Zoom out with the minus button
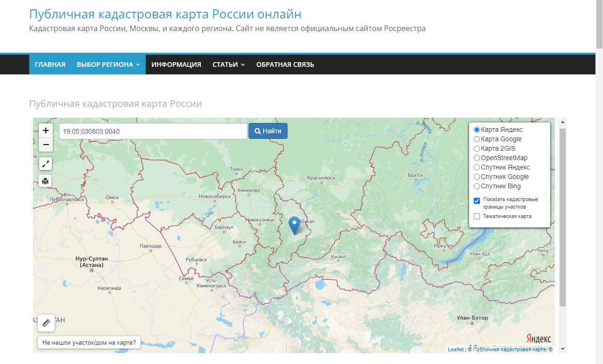Screen dimensions: 603x364 (46, 145)
